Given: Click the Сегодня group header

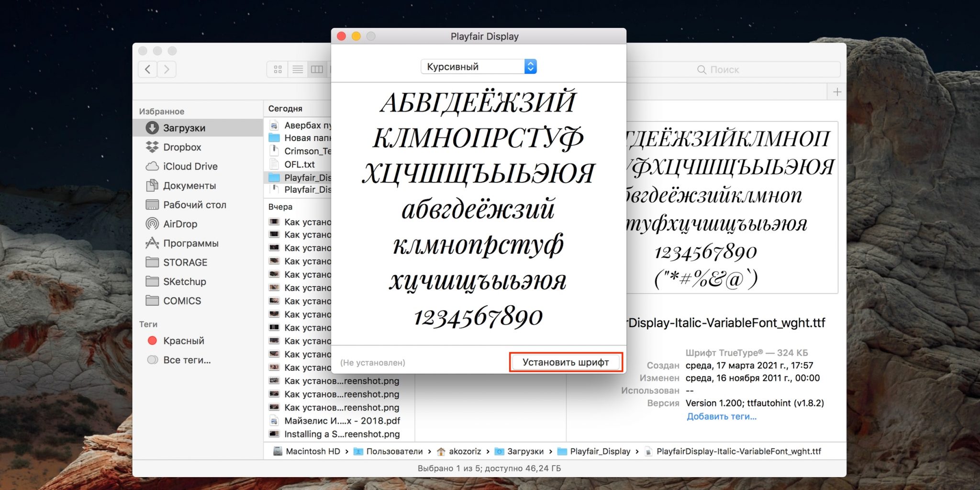Looking at the screenshot, I should [285, 109].
